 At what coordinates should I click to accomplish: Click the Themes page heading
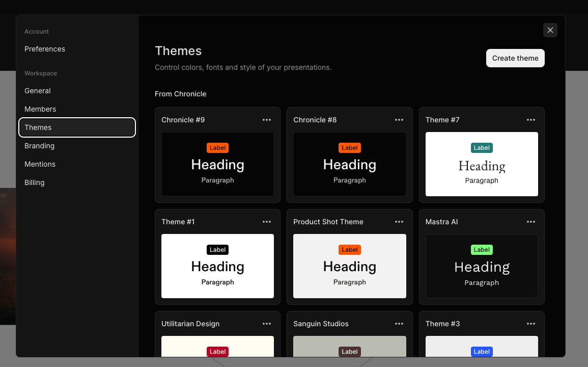click(178, 50)
